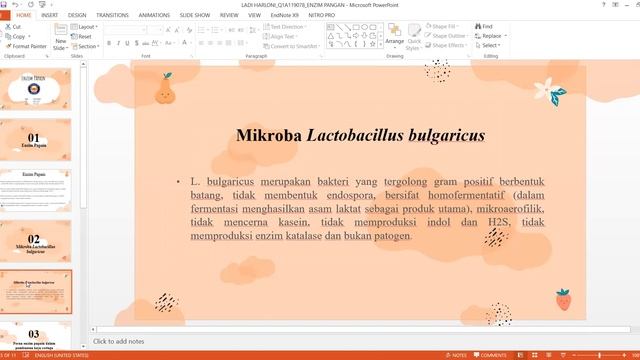Increase the font size
This screenshot has width=640, height=360.
click(x=168, y=30)
